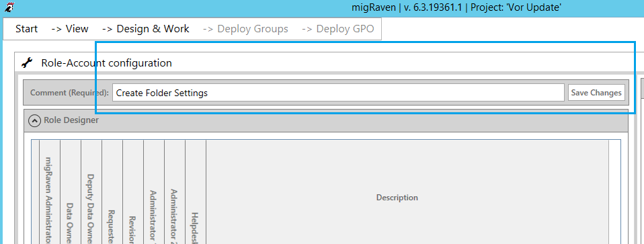This screenshot has width=644, height=244.
Task: Click the Save Changes button
Action: [596, 93]
